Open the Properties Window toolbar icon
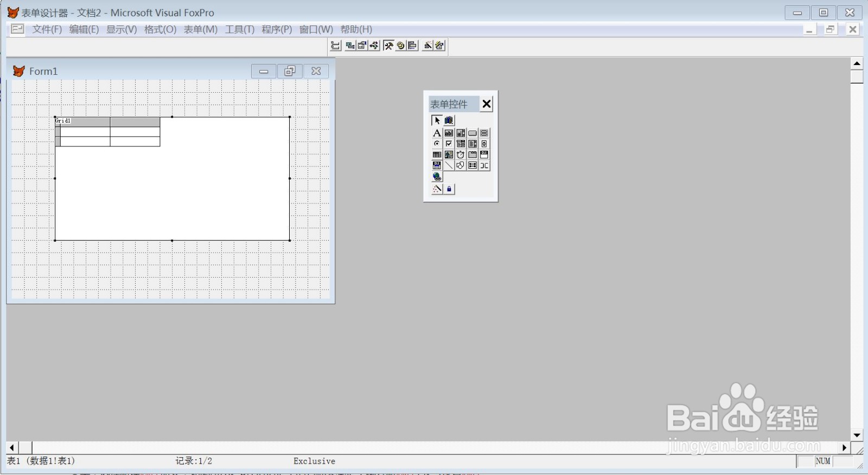Image resolution: width=868 pixels, height=475 pixels. tap(362, 46)
